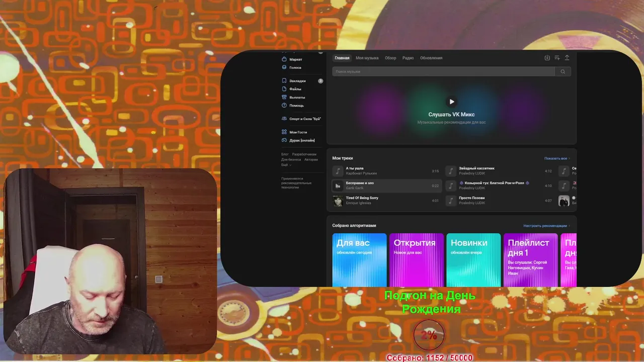Screen dimensions: 644x362
Task: Launch the Дурак [онлайн] gamepad icon
Action: click(x=284, y=140)
